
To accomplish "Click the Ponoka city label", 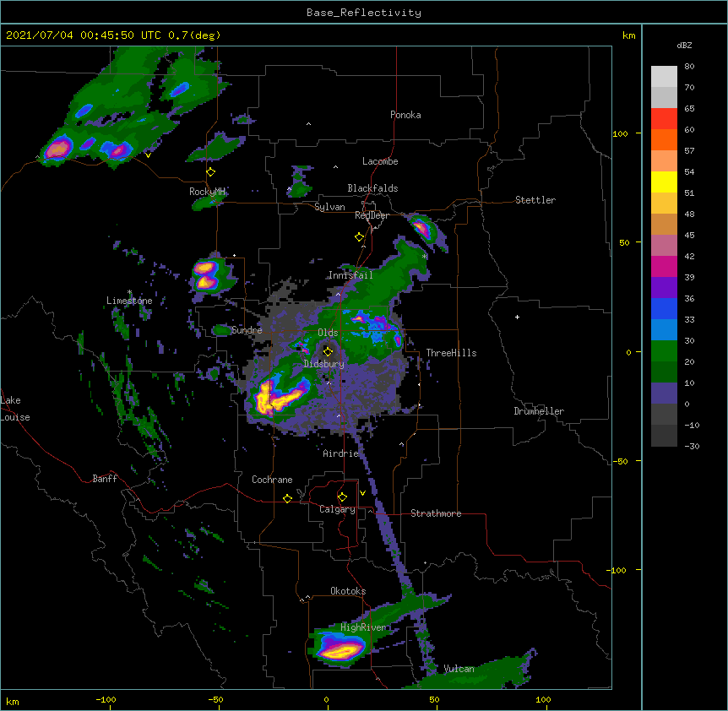I will click(405, 115).
